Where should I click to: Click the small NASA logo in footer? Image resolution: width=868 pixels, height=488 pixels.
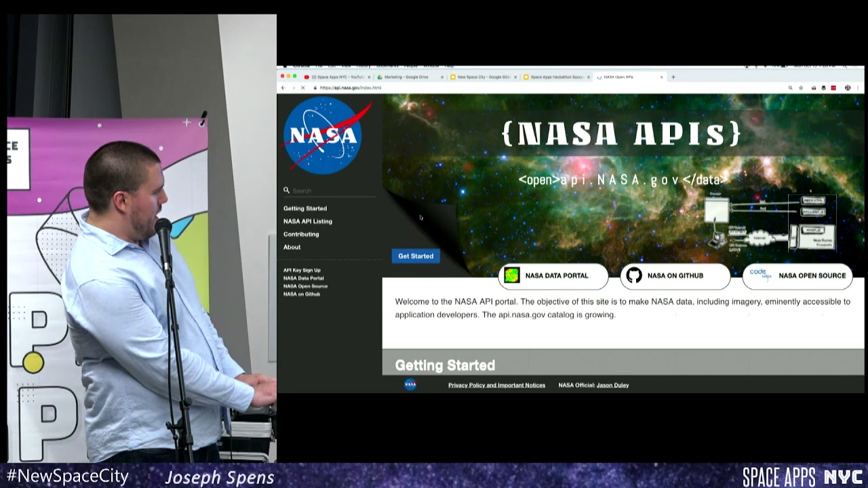pos(410,384)
